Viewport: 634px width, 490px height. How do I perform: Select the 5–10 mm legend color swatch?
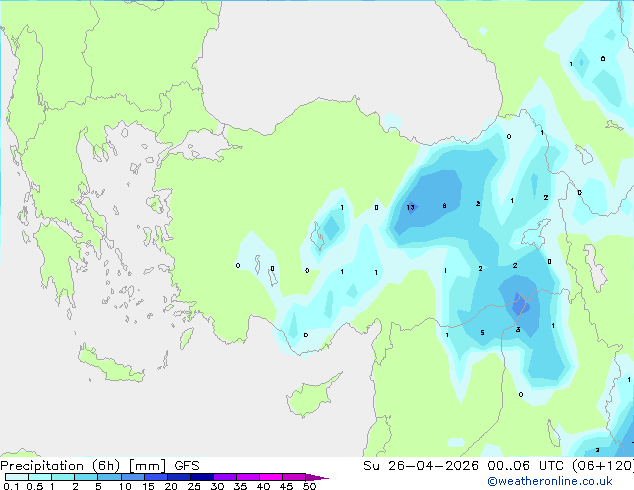109,477
